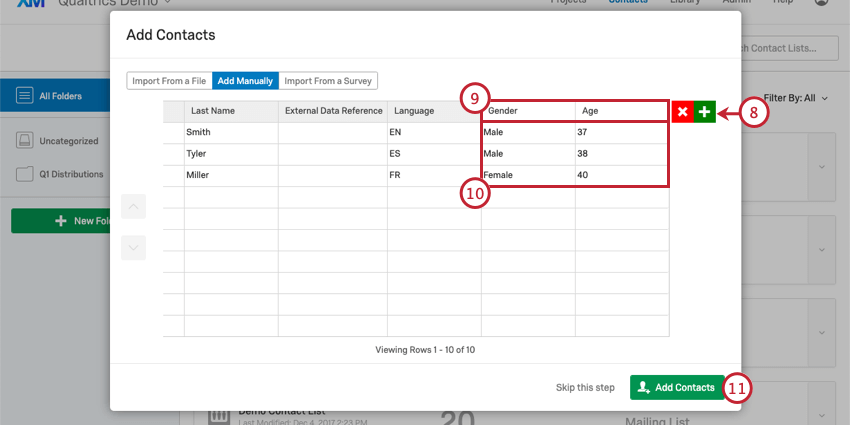Click the Miller last name cell
Image resolution: width=850 pixels, height=425 pixels.
tap(231, 176)
